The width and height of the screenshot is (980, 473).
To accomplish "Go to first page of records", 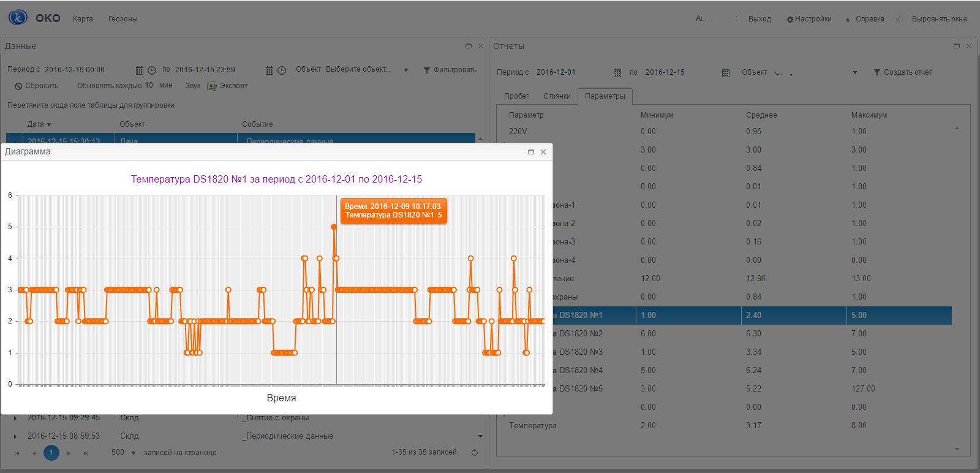I will point(17,453).
